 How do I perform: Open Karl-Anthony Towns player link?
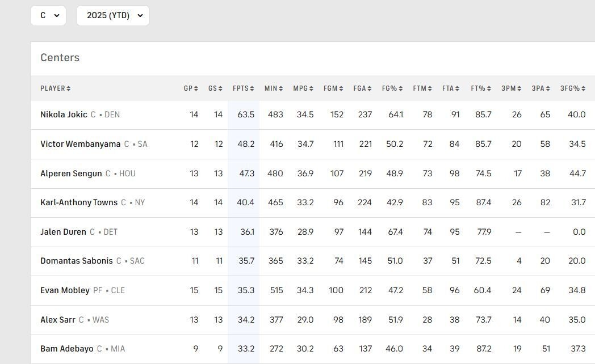[x=79, y=202]
